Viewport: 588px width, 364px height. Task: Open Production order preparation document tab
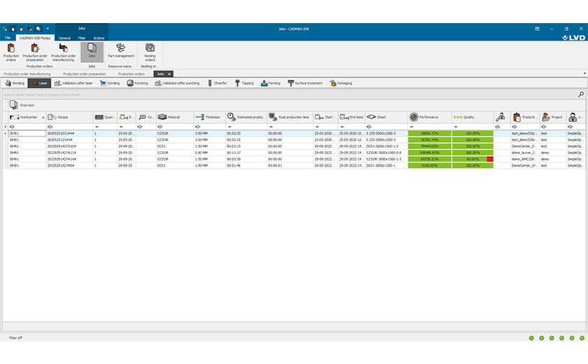click(85, 73)
